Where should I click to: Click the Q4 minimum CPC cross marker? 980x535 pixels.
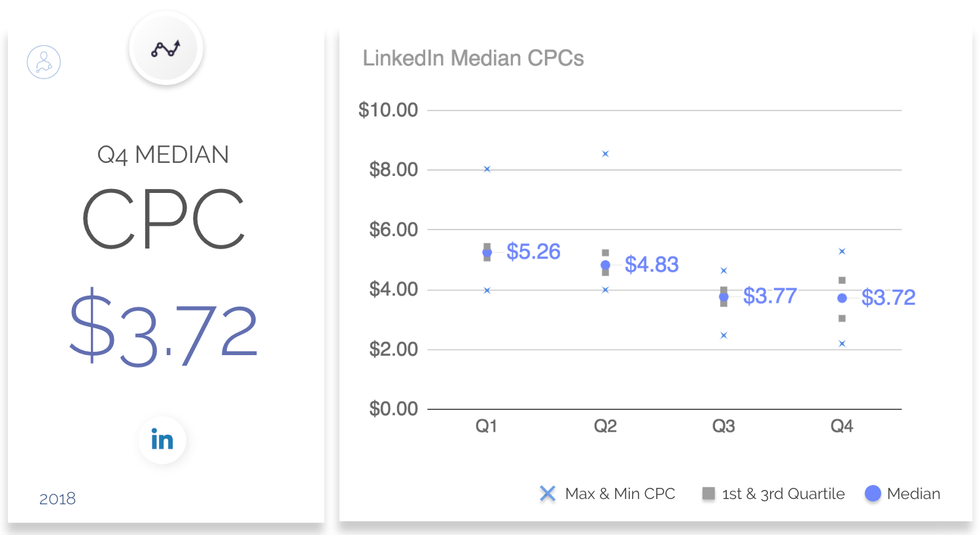pos(842,343)
